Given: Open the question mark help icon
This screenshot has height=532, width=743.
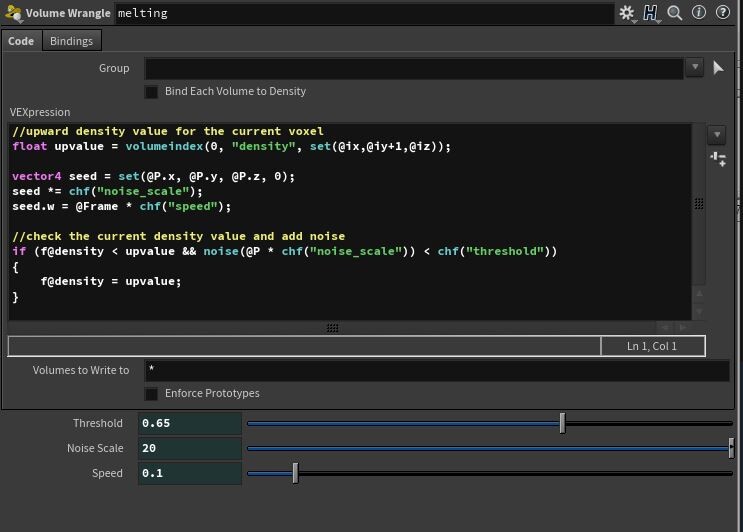Looking at the screenshot, I should [723, 12].
